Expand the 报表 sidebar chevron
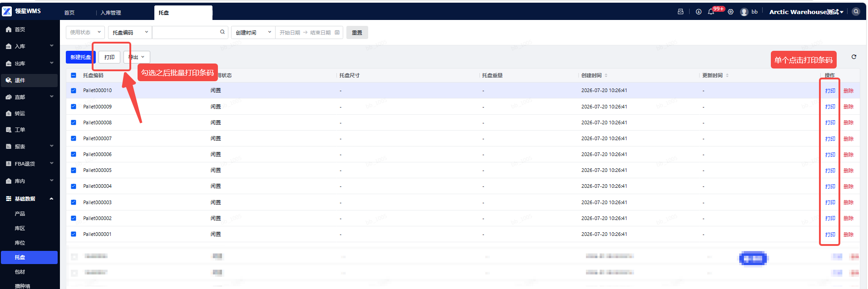The image size is (868, 289). pyautogui.click(x=51, y=146)
